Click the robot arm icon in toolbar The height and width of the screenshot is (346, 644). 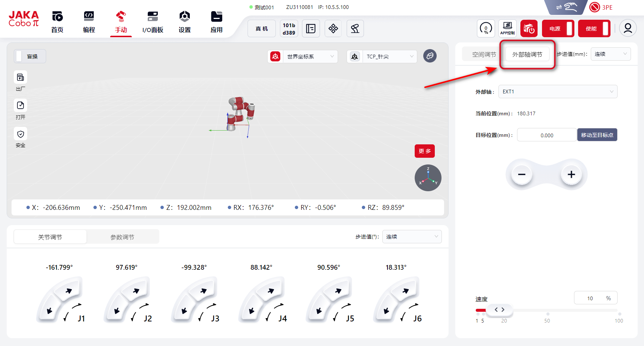click(355, 29)
